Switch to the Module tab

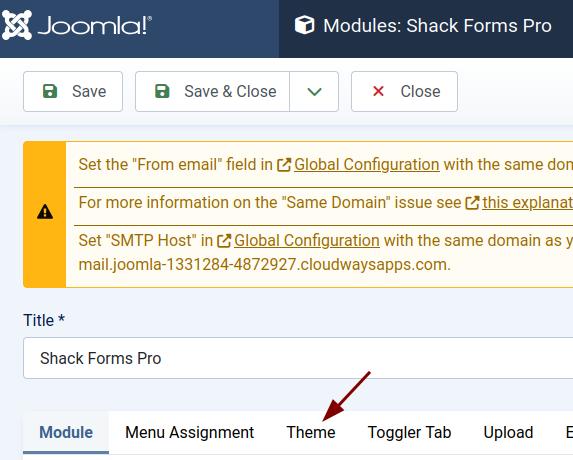coord(66,432)
